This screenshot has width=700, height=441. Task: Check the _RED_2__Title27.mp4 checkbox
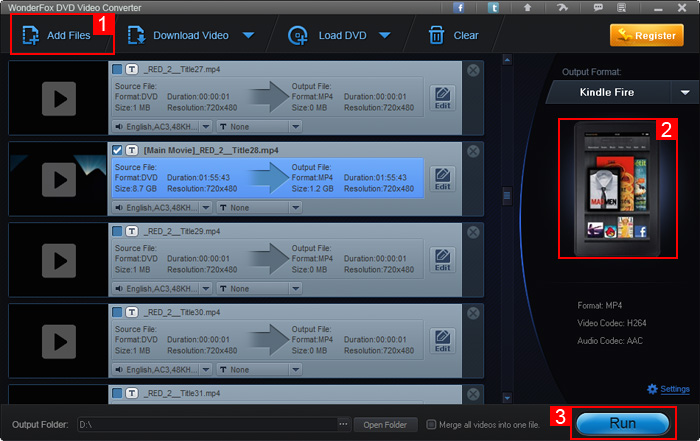(x=117, y=69)
